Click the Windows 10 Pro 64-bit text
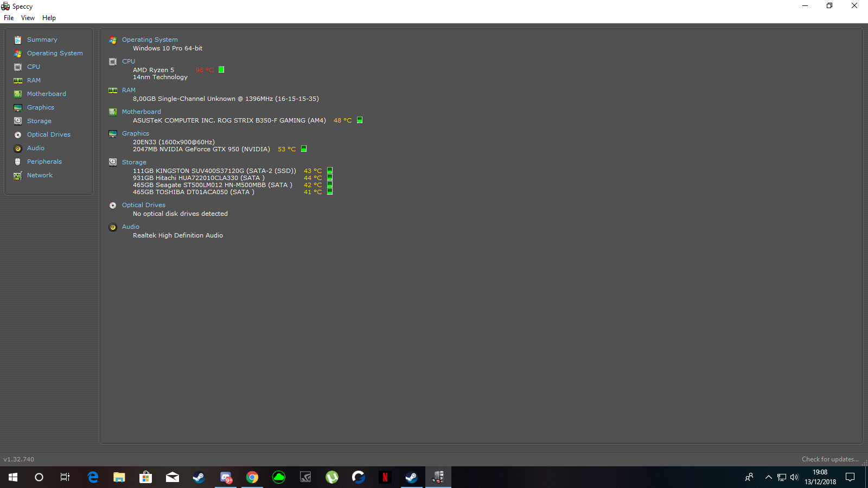Viewport: 868px width, 488px height. (168, 48)
